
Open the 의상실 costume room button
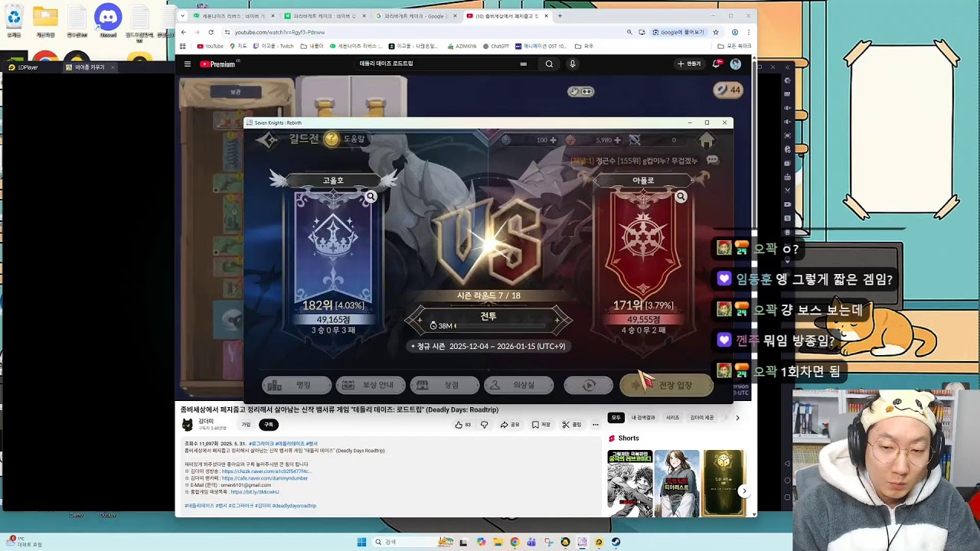518,386
